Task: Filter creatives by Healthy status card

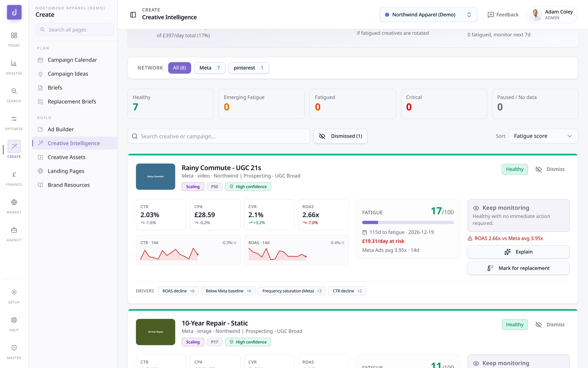Action: (x=170, y=104)
